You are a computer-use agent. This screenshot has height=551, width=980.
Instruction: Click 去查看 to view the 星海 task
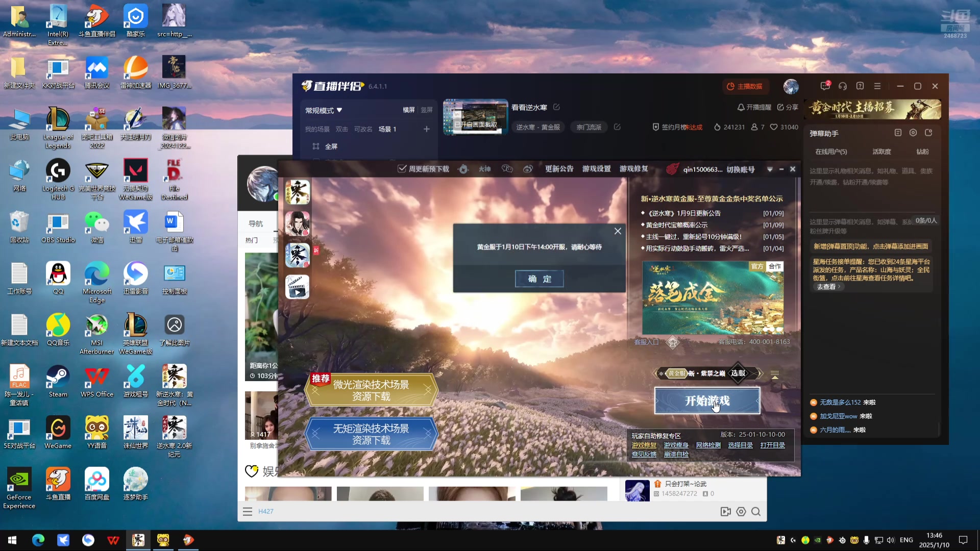click(828, 287)
